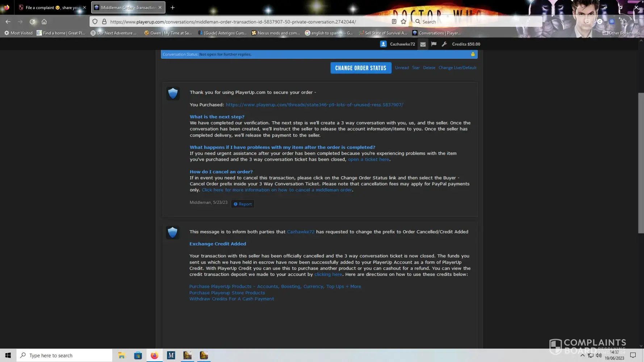This screenshot has width=644, height=362.
Task: Close the File a complaint tab
Action: click(x=84, y=8)
